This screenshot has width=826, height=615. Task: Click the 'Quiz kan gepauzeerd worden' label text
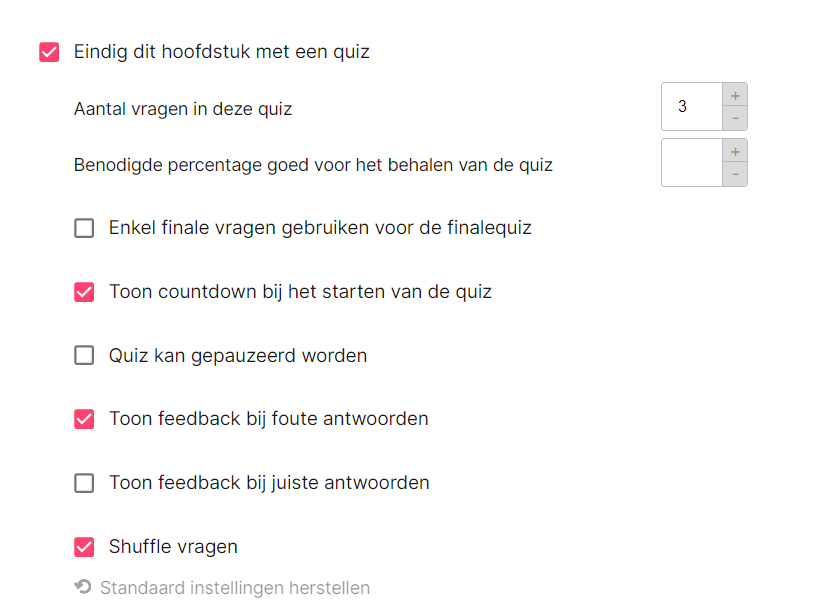(238, 356)
